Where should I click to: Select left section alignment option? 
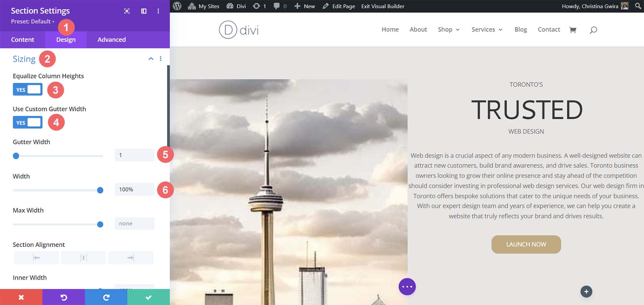[36, 258]
